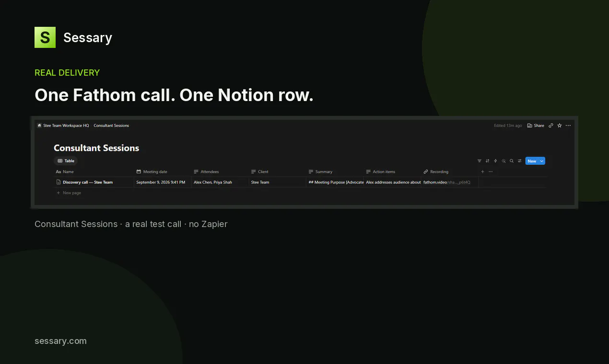Image resolution: width=609 pixels, height=364 pixels.
Task: Expand the dropdown arrow beside New
Action: 542,161
